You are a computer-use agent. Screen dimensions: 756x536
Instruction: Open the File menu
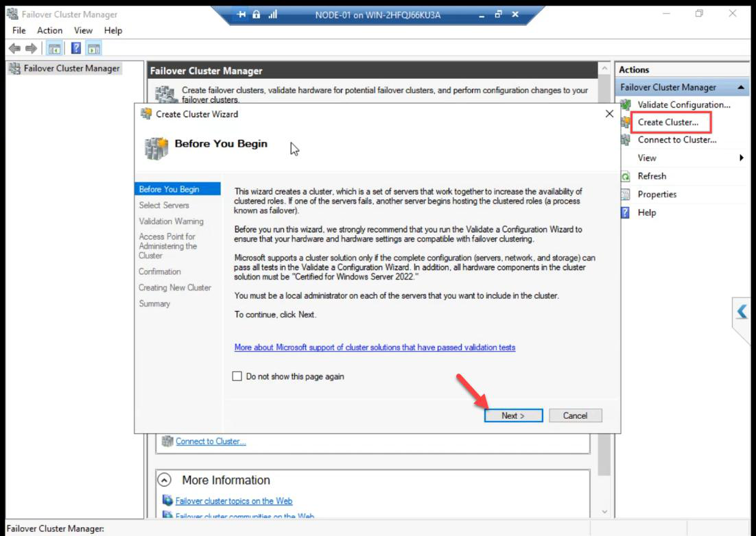pyautogui.click(x=19, y=30)
